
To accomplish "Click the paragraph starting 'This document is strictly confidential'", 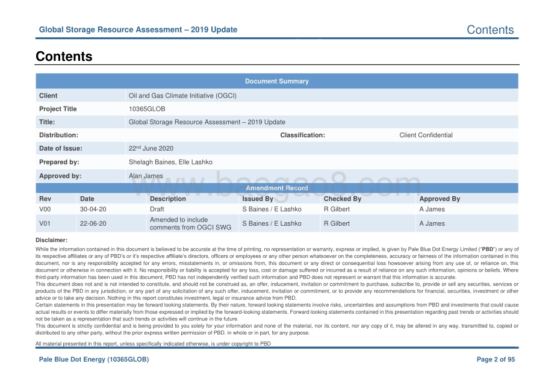I will coord(277,329).
